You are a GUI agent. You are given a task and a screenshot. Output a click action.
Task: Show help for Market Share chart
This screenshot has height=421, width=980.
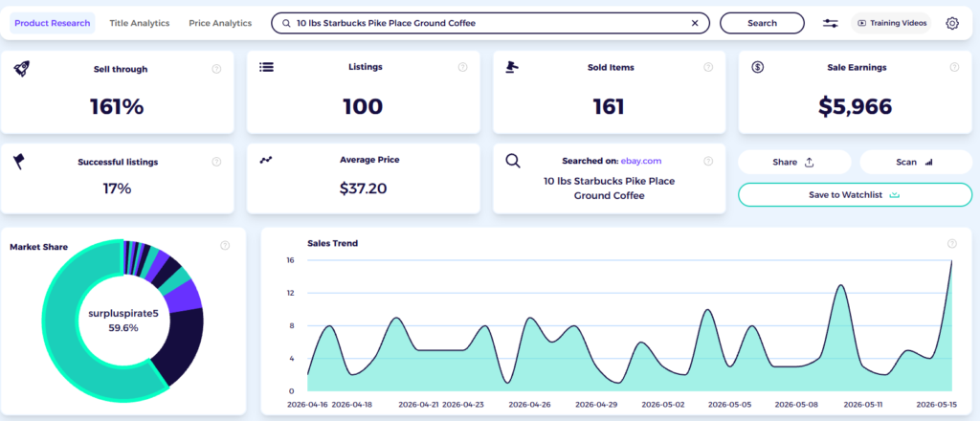click(x=225, y=246)
